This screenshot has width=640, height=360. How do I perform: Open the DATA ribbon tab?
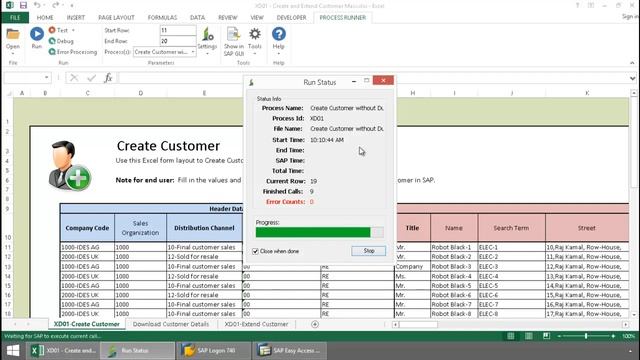coord(197,18)
